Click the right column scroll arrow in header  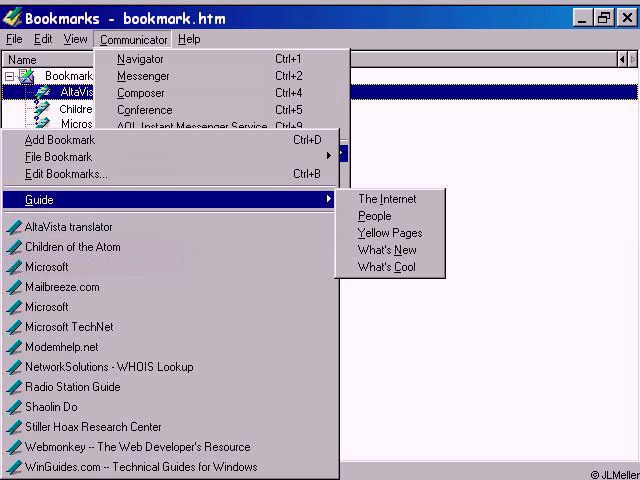(x=632, y=60)
